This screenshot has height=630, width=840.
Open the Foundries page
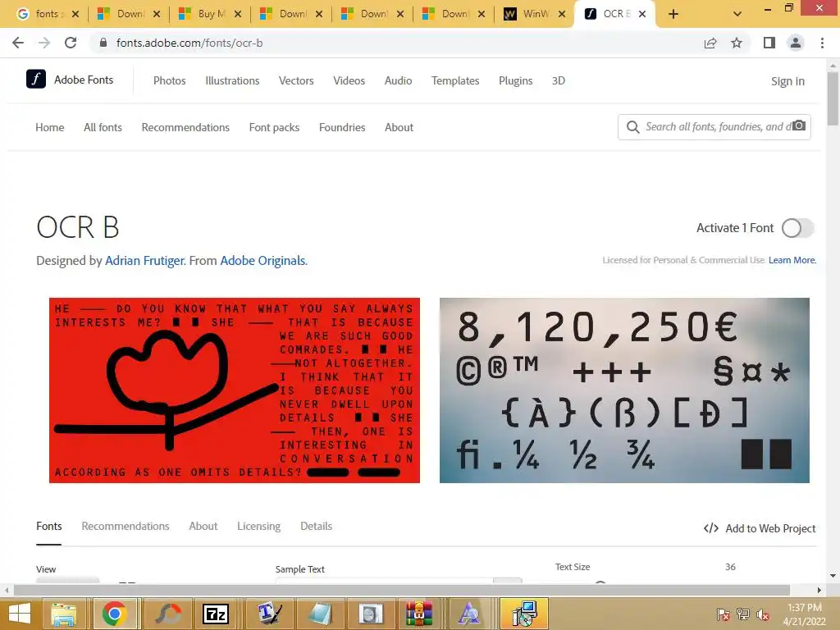[x=342, y=127]
